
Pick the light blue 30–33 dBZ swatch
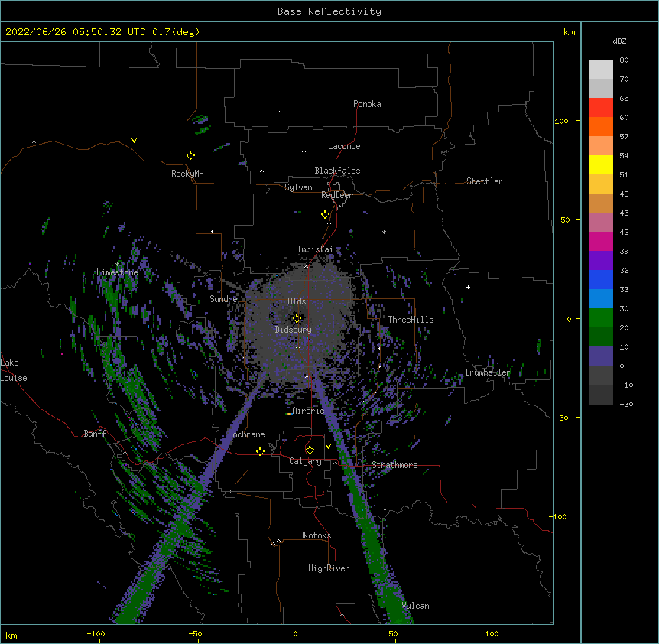[x=601, y=299]
